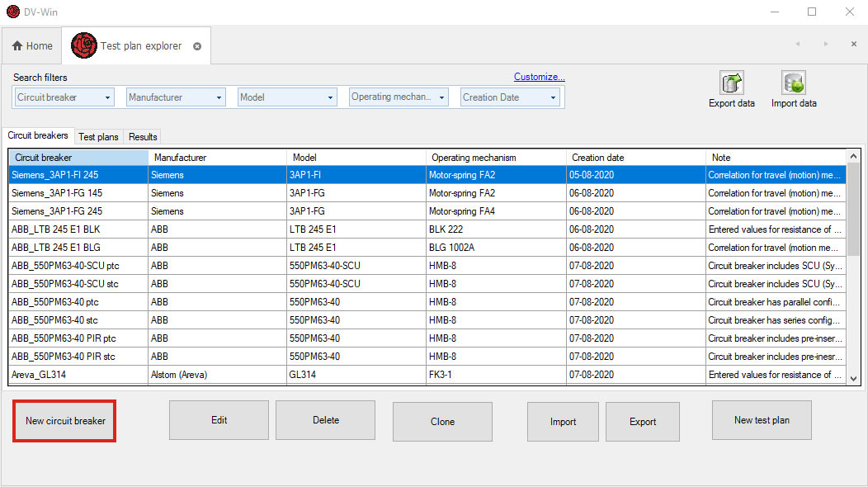Close the DV-Win window
The image size is (868, 487).
coord(850,12)
